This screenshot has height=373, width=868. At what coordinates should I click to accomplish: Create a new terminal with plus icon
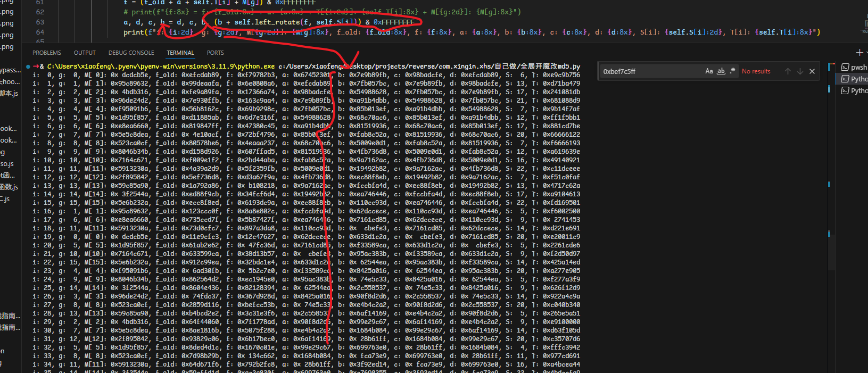859,52
